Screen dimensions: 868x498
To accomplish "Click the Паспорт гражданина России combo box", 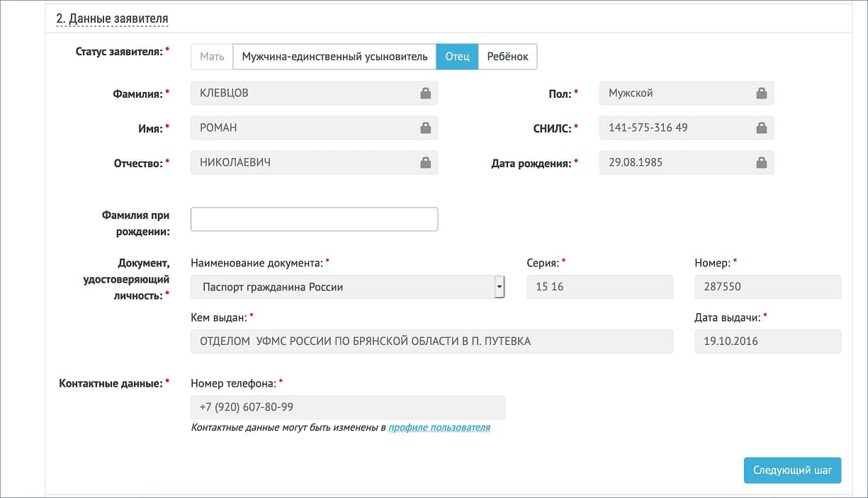I will (x=342, y=288).
